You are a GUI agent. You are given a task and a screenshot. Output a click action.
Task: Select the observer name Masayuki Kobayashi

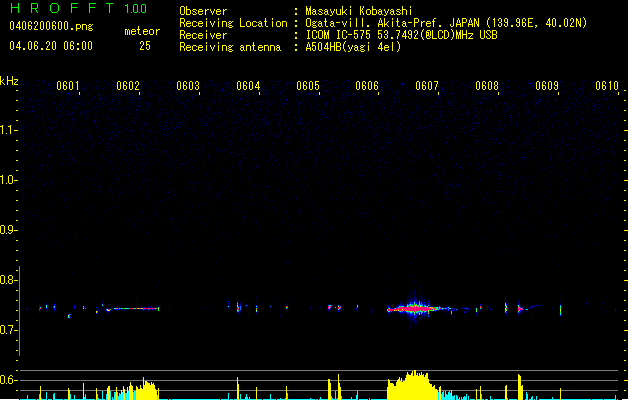[359, 11]
